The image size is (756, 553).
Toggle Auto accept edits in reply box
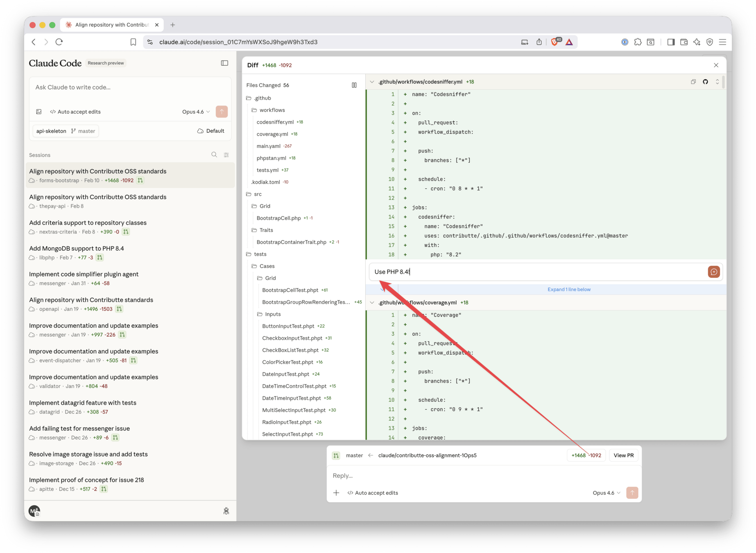[x=373, y=493]
